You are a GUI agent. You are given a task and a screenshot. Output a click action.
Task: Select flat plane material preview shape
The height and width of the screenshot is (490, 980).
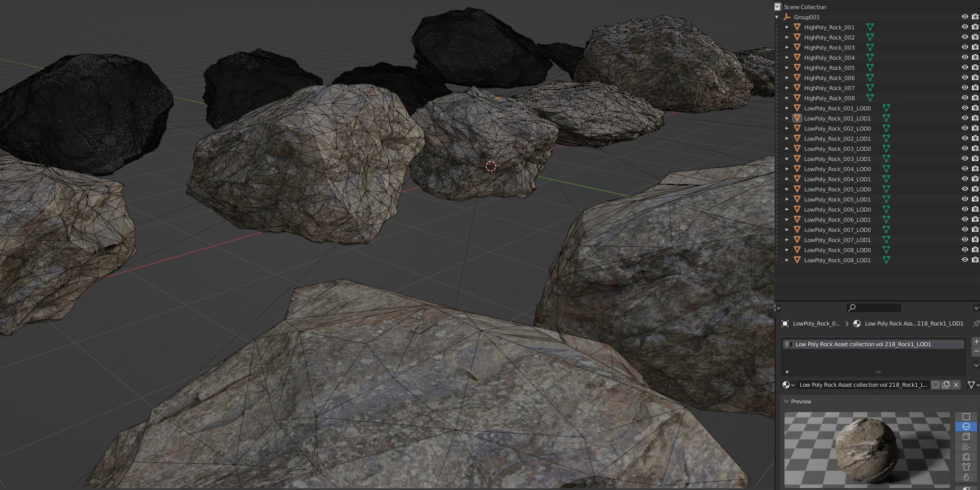(966, 416)
